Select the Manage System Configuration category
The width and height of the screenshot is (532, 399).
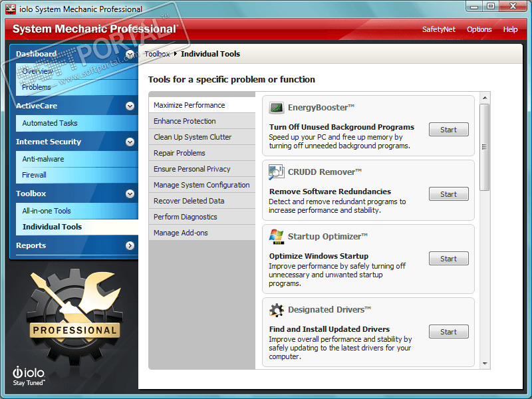click(202, 185)
